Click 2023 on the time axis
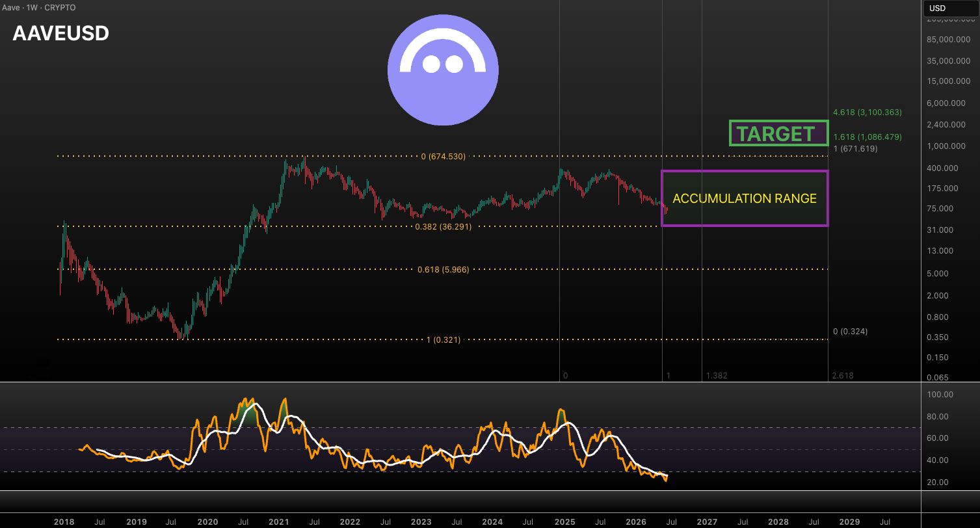Screen dimensions: 980x528 [421, 521]
